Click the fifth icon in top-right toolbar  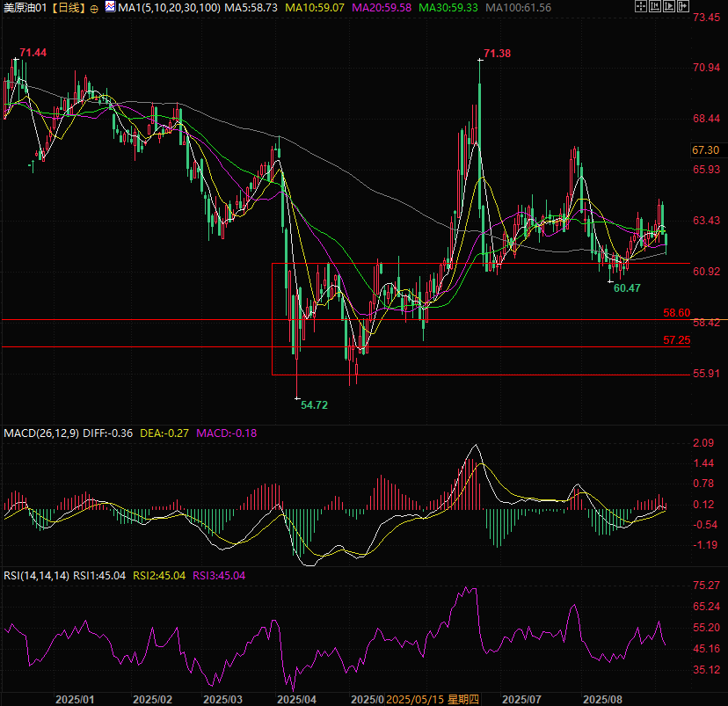point(683,7)
